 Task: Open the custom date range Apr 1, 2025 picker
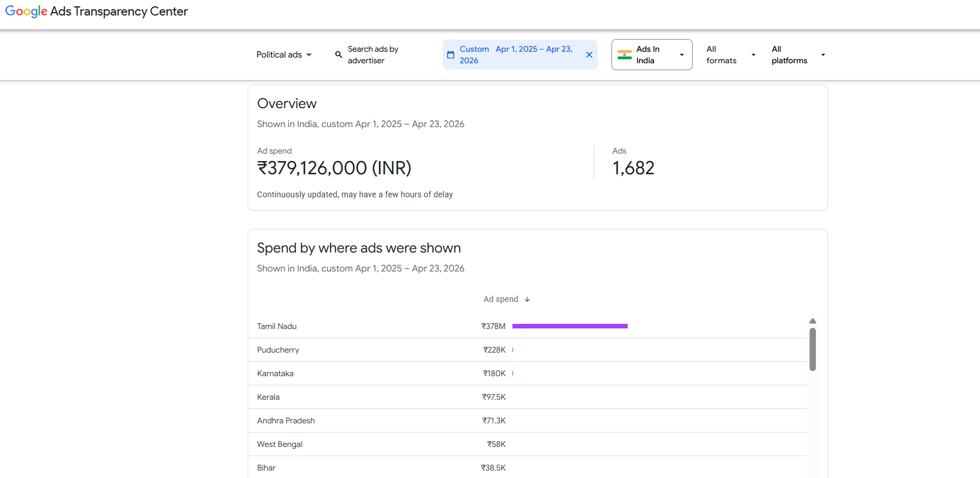click(516, 55)
